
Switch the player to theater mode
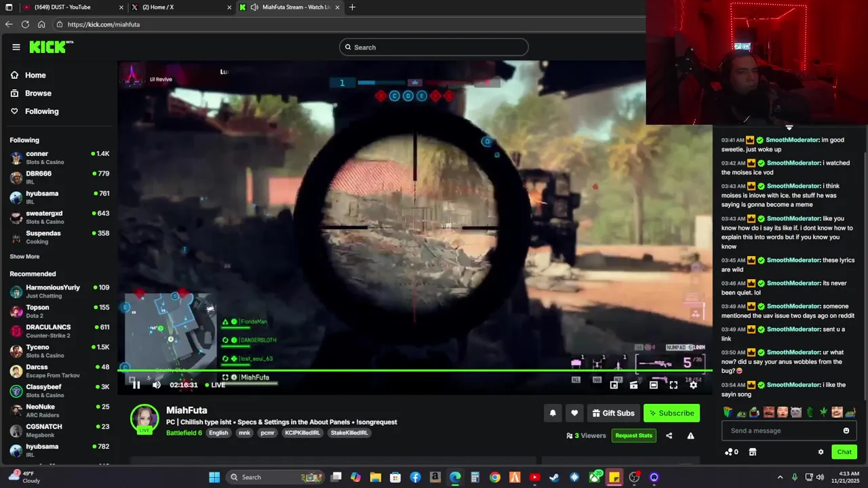[x=653, y=385]
